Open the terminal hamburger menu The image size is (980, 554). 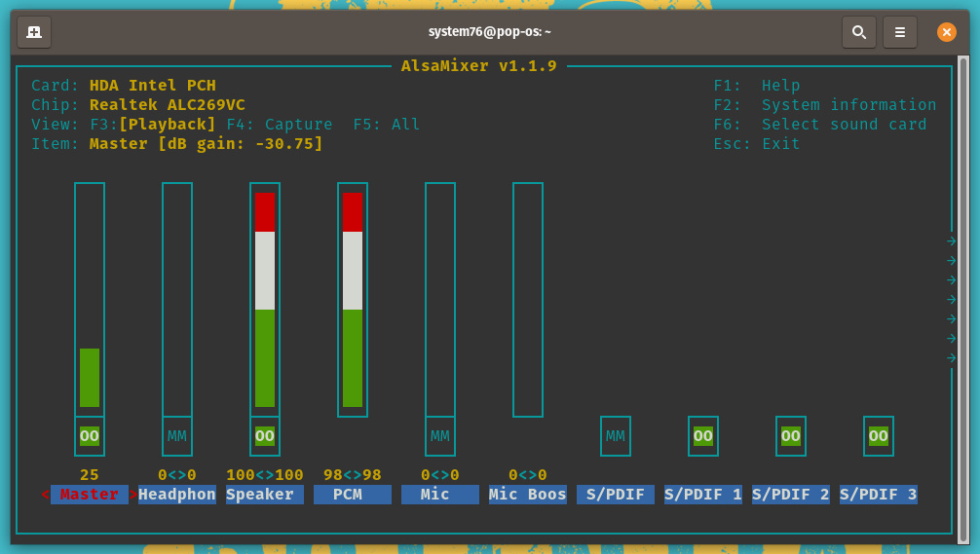pyautogui.click(x=899, y=32)
